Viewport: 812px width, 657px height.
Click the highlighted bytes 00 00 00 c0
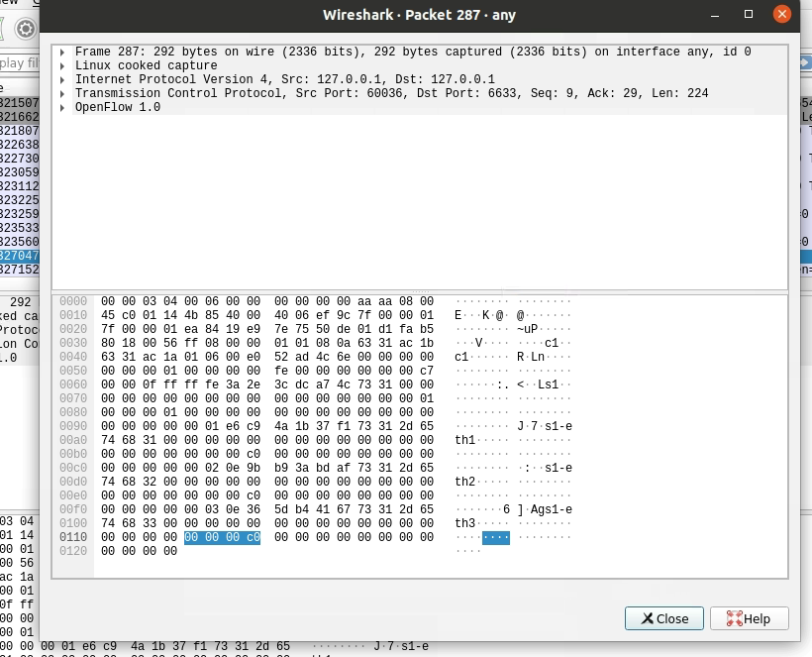pos(222,537)
